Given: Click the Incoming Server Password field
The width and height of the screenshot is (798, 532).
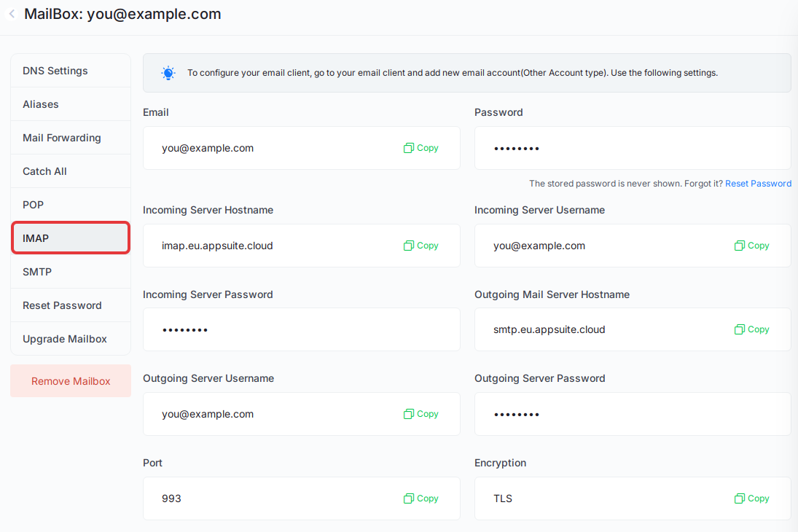Looking at the screenshot, I should pos(301,329).
